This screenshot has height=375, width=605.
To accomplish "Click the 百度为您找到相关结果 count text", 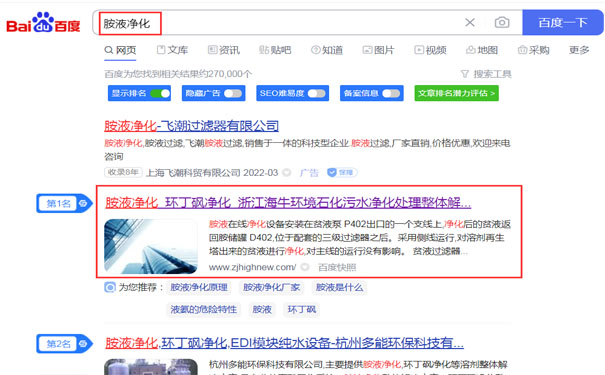I will (178, 74).
